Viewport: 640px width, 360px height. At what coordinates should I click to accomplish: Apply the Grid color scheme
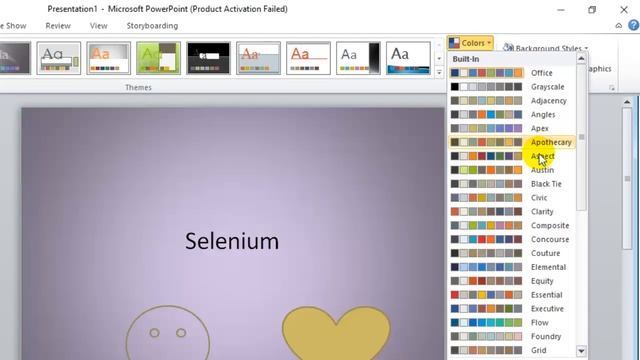coord(513,350)
